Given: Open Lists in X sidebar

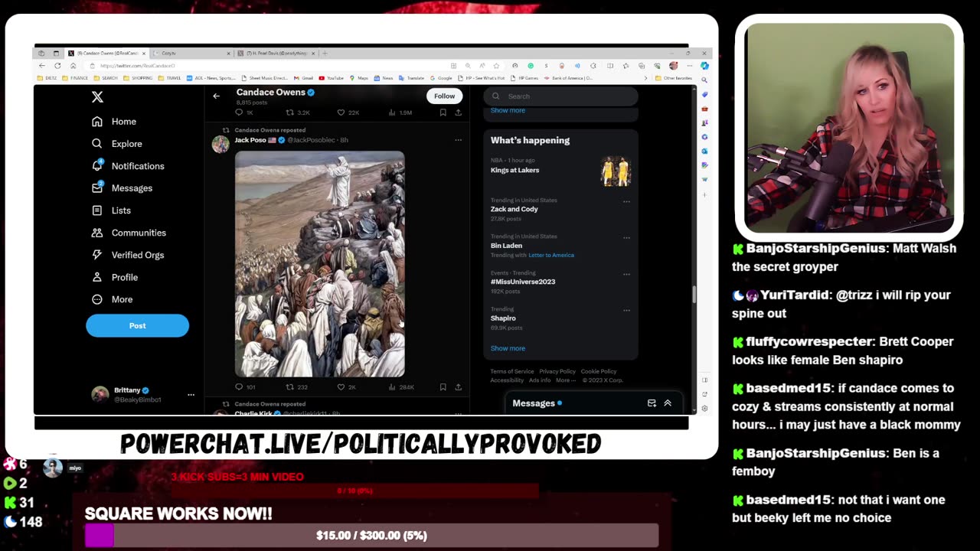Looking at the screenshot, I should (111, 210).
